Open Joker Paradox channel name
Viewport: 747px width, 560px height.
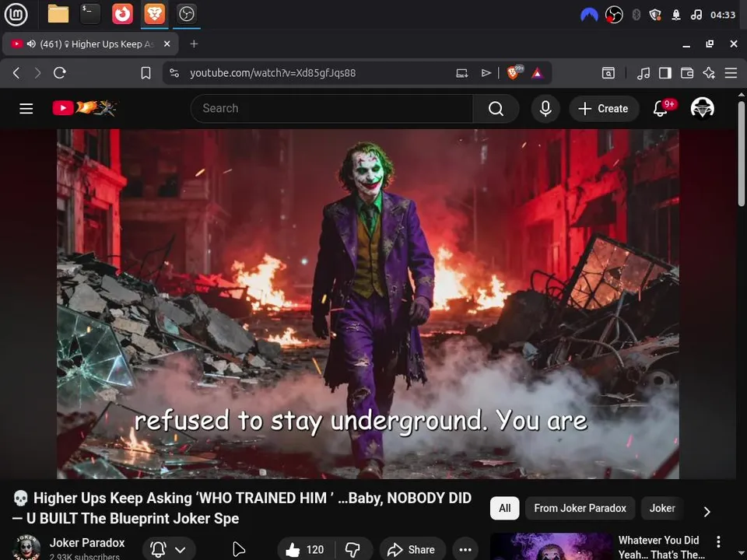[x=87, y=542]
